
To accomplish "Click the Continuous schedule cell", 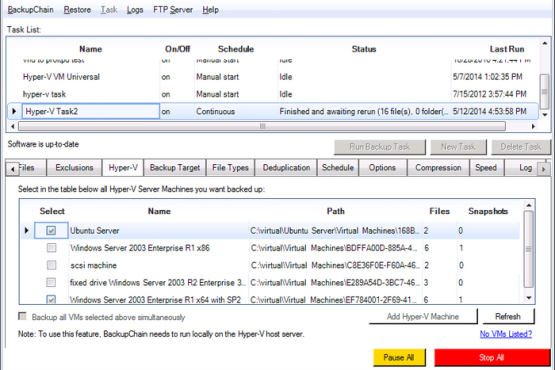I will pyautogui.click(x=235, y=111).
